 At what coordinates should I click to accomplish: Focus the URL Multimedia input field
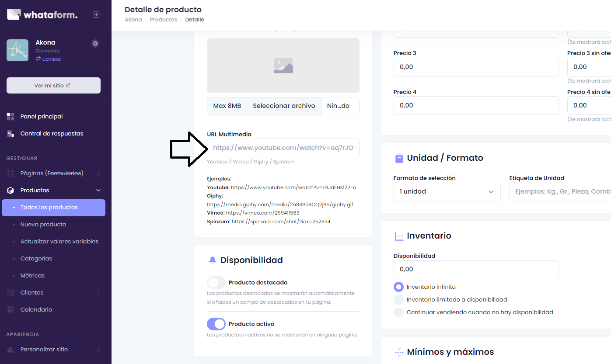click(x=283, y=148)
